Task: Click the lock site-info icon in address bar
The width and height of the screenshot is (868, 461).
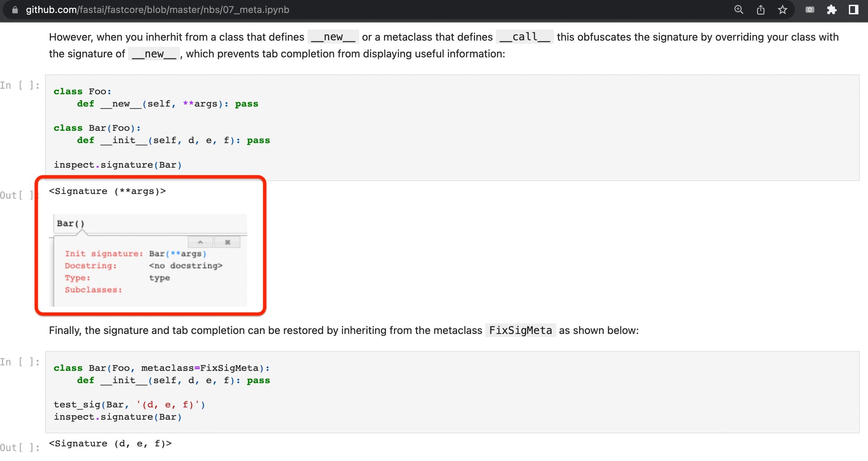Action: (15, 9)
